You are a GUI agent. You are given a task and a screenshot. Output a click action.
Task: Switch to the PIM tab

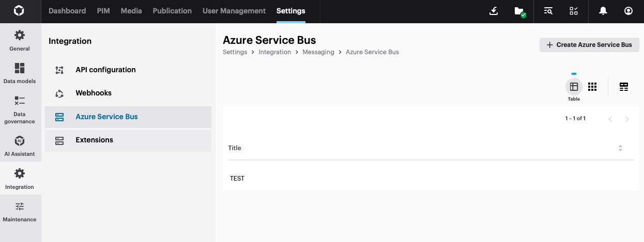pyautogui.click(x=103, y=11)
